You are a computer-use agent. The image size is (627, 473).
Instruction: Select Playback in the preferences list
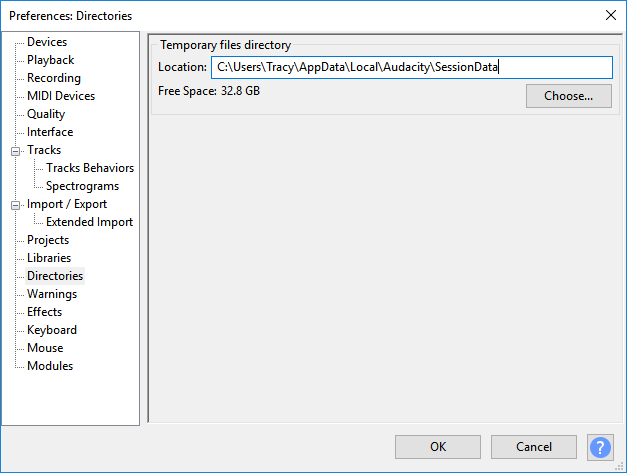point(50,60)
